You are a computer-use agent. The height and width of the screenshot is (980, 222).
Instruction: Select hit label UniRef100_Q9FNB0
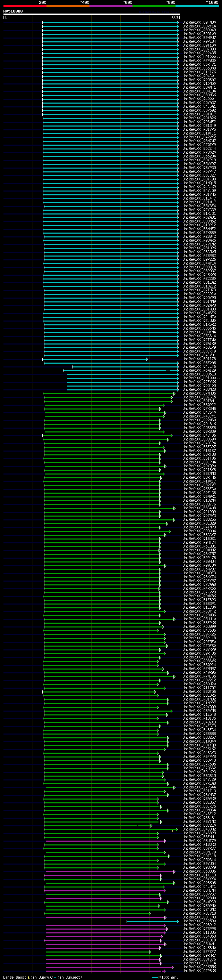(199, 23)
